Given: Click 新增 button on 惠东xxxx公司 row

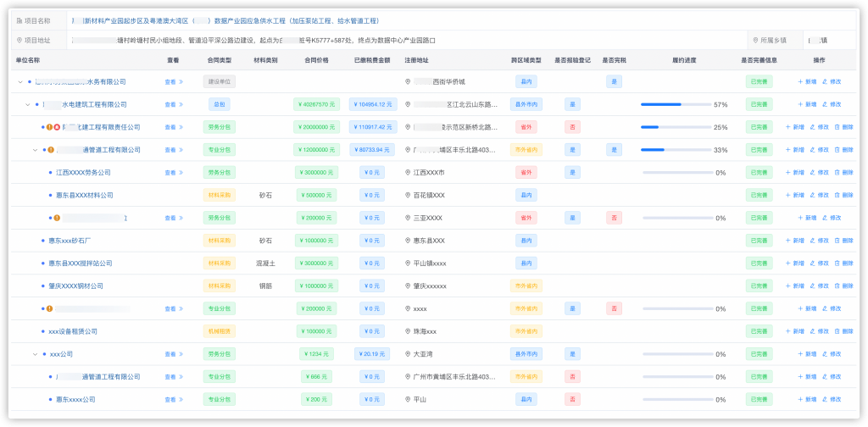Looking at the screenshot, I should pyautogui.click(x=806, y=399).
